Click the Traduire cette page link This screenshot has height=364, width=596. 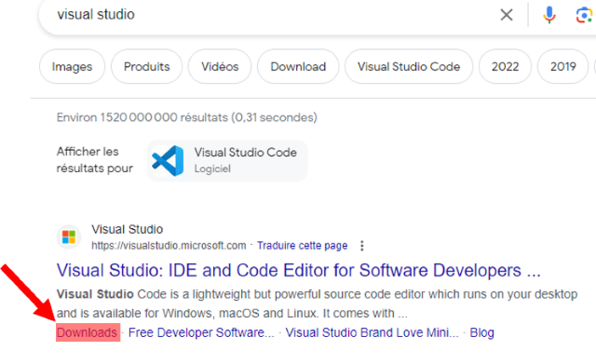302,246
